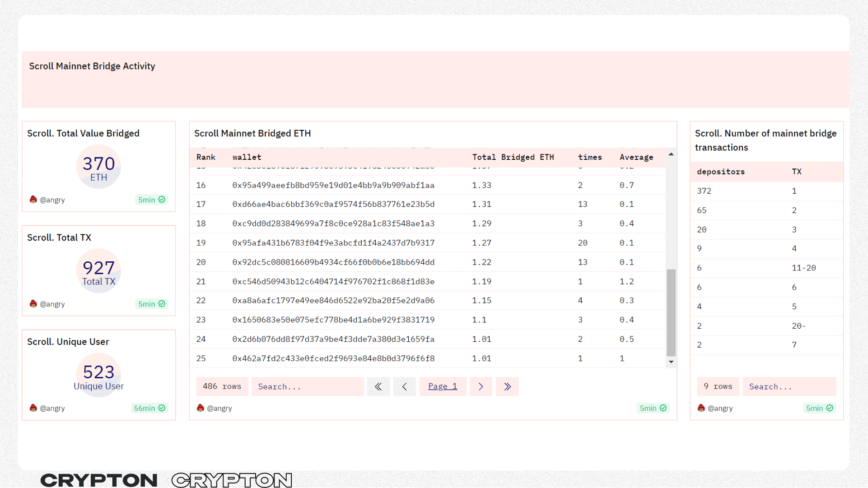Click wallet 0x95a499aeefb8bd959e19d01e4bb9a9b909abf1aa
Viewport: 868px width, 488px height.
pos(333,185)
